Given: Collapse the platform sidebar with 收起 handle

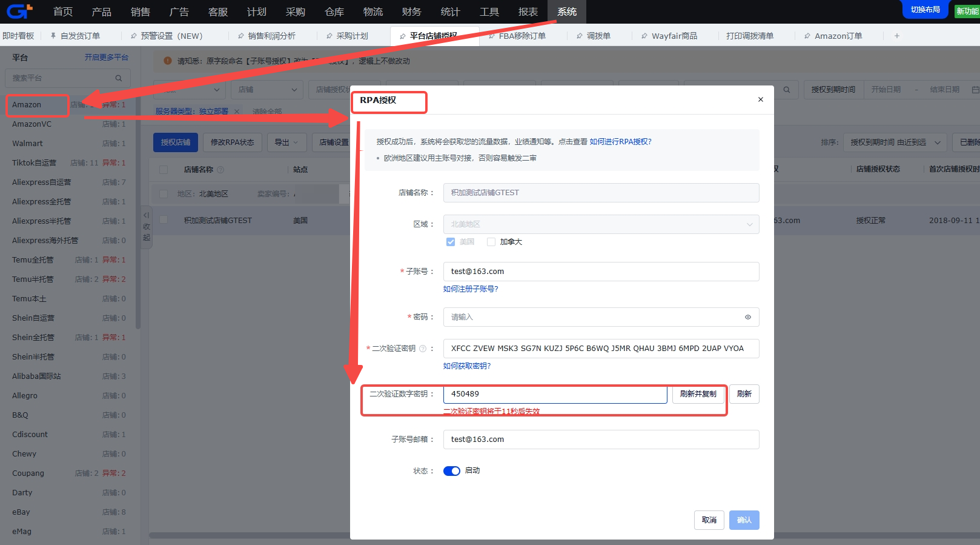Looking at the screenshot, I should coord(146,227).
